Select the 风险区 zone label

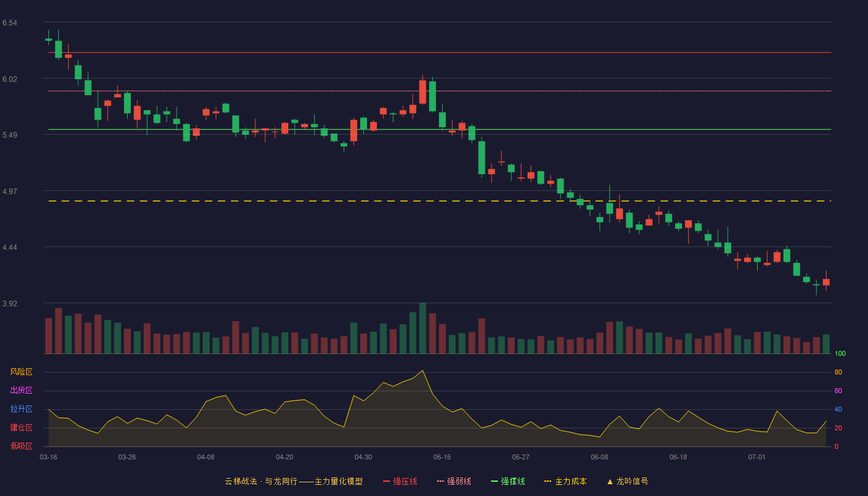click(21, 372)
